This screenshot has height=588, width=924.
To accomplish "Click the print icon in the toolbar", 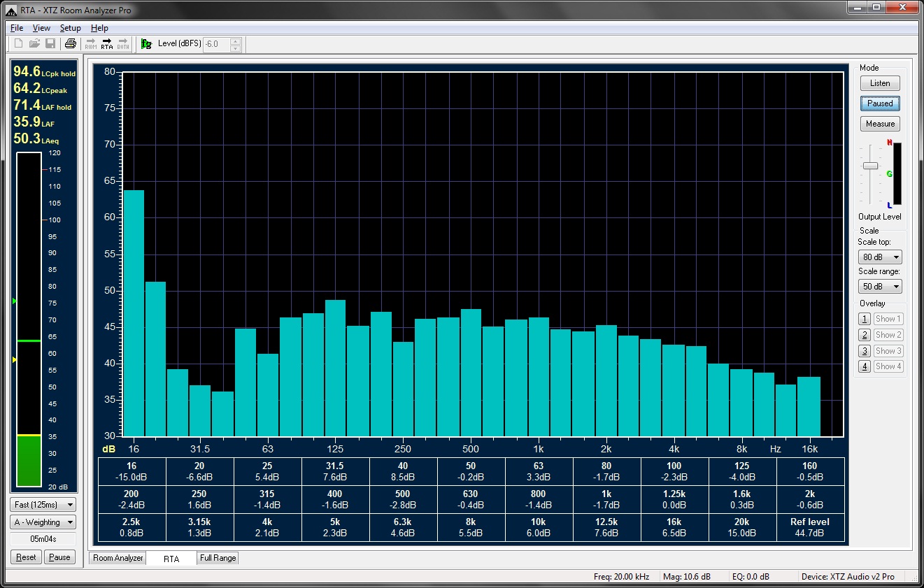I will (x=70, y=44).
